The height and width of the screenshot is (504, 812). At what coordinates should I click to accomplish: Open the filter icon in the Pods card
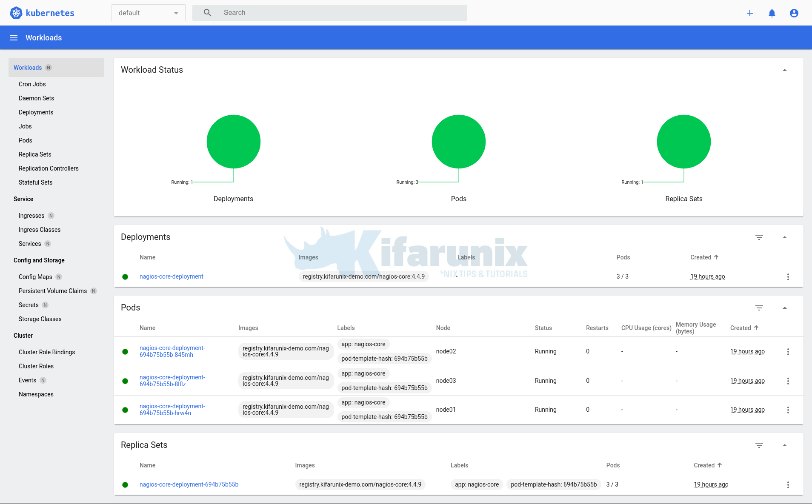point(759,308)
